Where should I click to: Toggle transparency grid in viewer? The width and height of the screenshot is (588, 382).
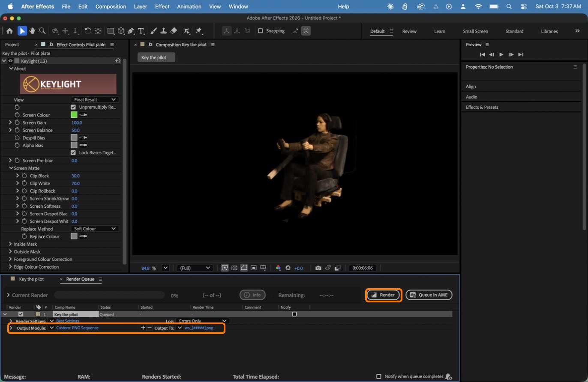(x=234, y=268)
